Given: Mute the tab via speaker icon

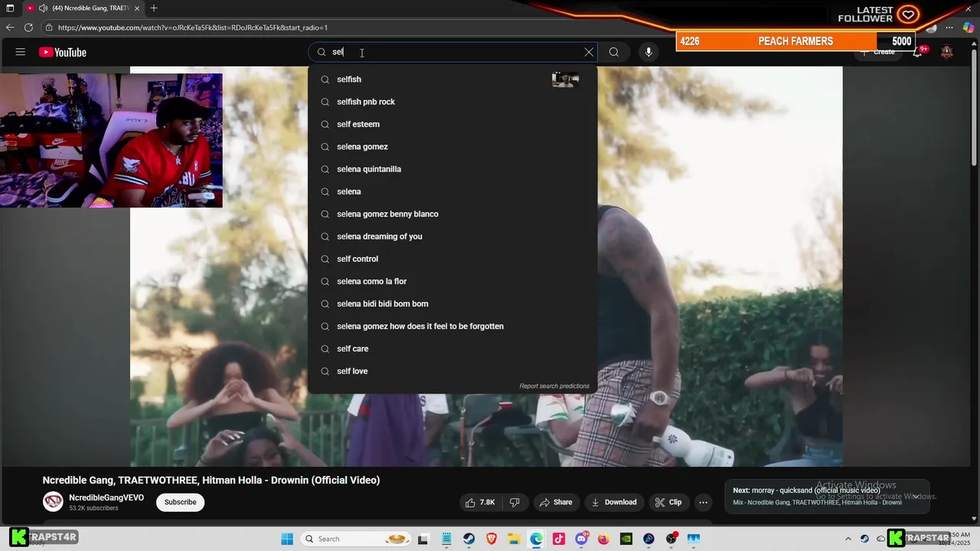Looking at the screenshot, I should [x=43, y=8].
